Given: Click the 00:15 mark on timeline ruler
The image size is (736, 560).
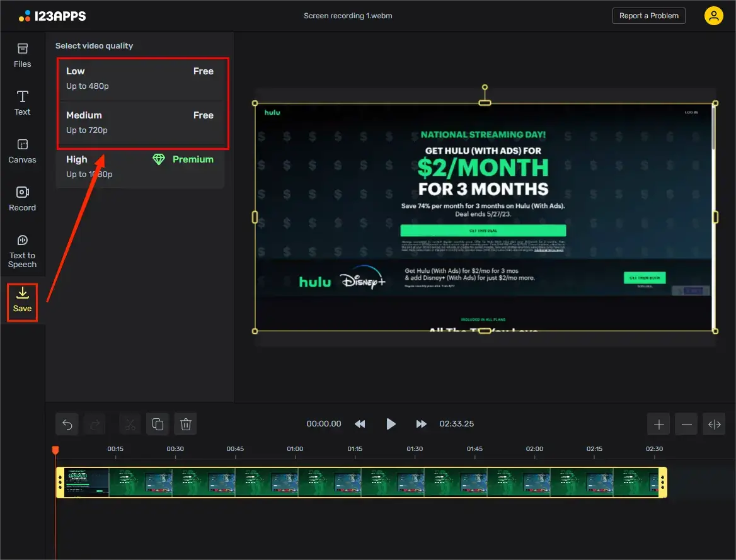Looking at the screenshot, I should click(x=115, y=449).
